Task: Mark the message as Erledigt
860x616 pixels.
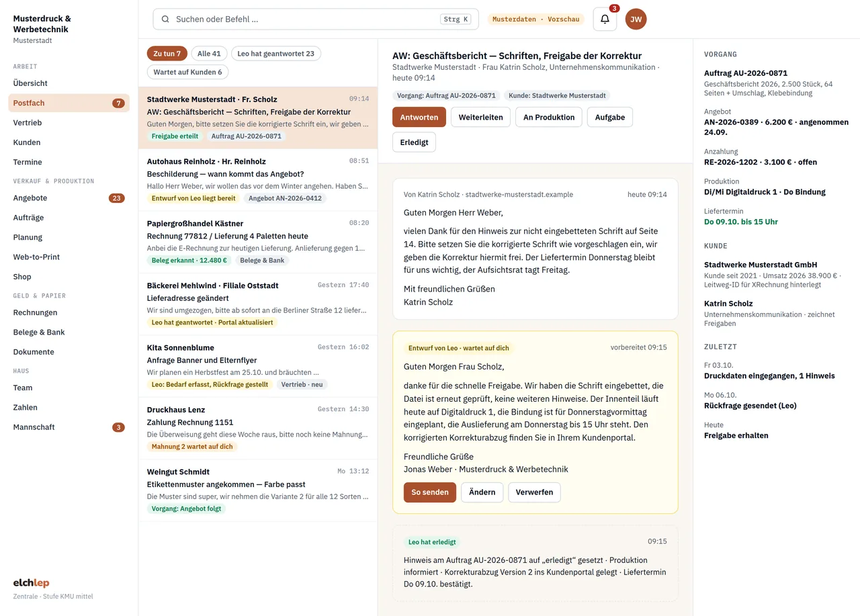Action: click(414, 142)
